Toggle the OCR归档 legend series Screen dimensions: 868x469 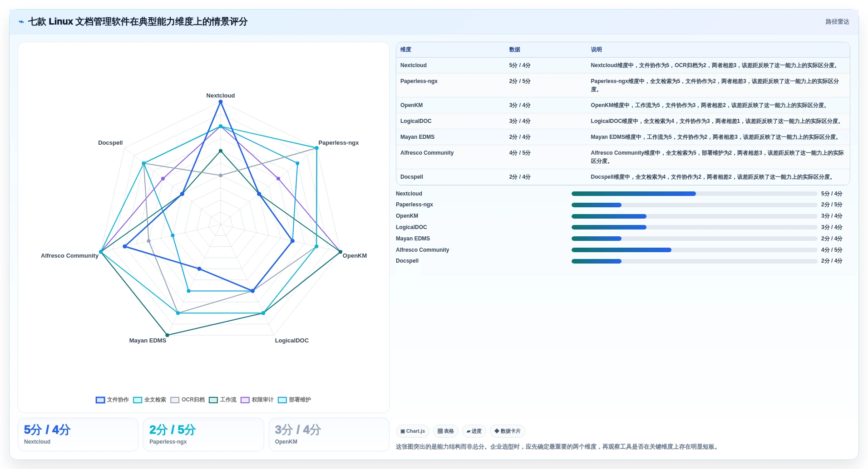tap(187, 400)
